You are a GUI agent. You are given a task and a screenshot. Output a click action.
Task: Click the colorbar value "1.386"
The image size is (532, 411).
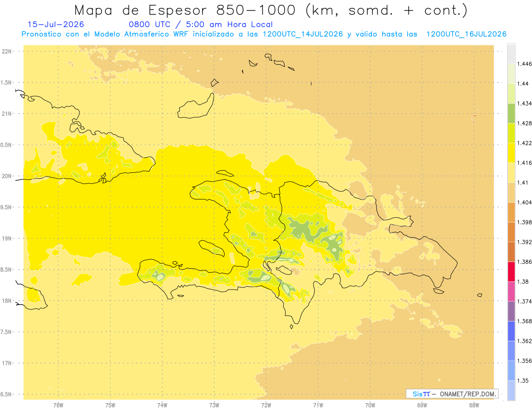(x=524, y=262)
